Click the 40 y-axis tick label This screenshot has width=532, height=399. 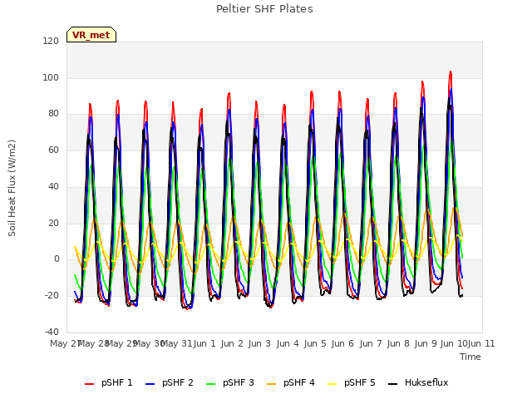pyautogui.click(x=53, y=186)
